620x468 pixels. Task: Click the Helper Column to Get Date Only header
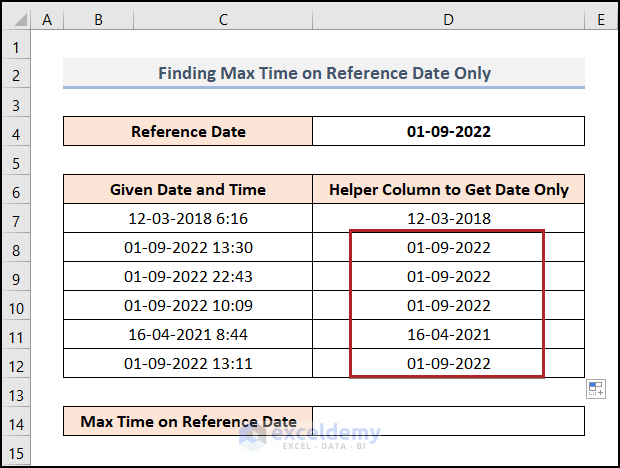coord(448,190)
